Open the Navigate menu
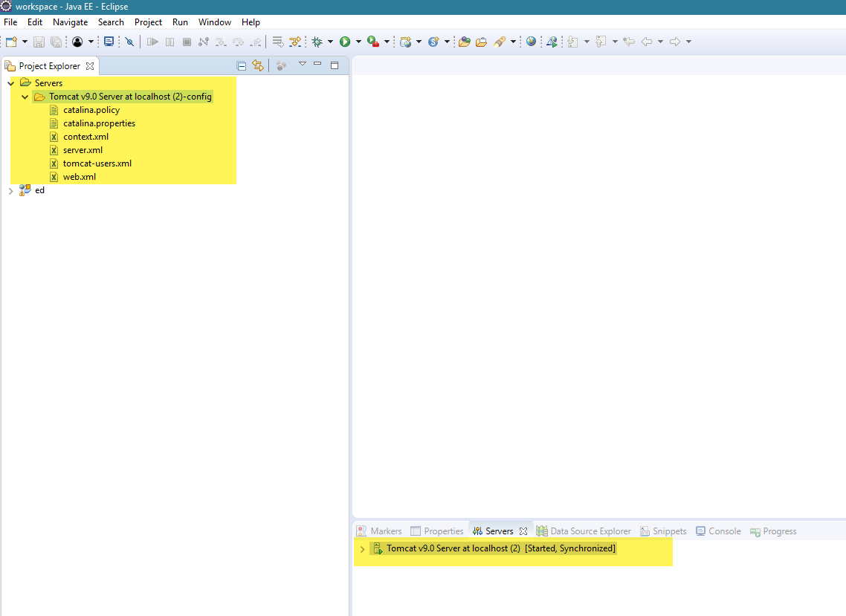This screenshot has width=846, height=616. (x=70, y=22)
